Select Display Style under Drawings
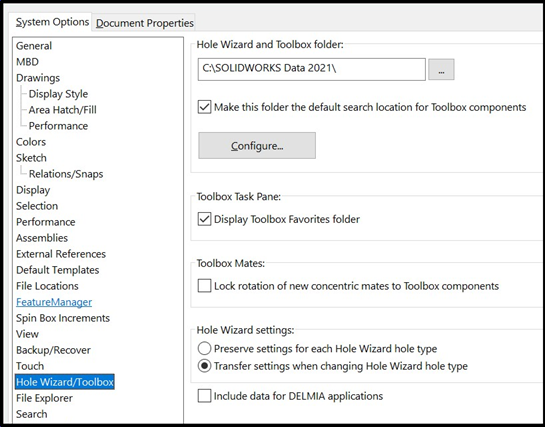 58,94
